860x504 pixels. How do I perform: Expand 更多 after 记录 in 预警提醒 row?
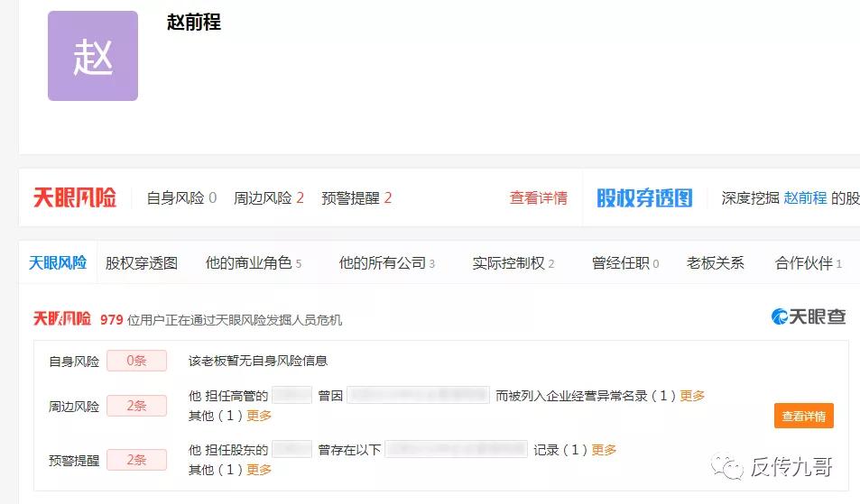click(x=605, y=450)
